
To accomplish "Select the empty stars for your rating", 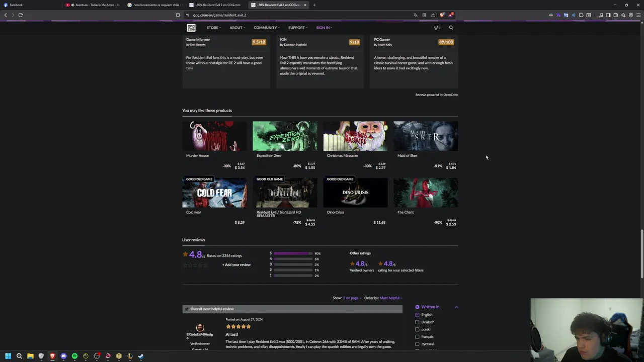I will [x=195, y=265].
